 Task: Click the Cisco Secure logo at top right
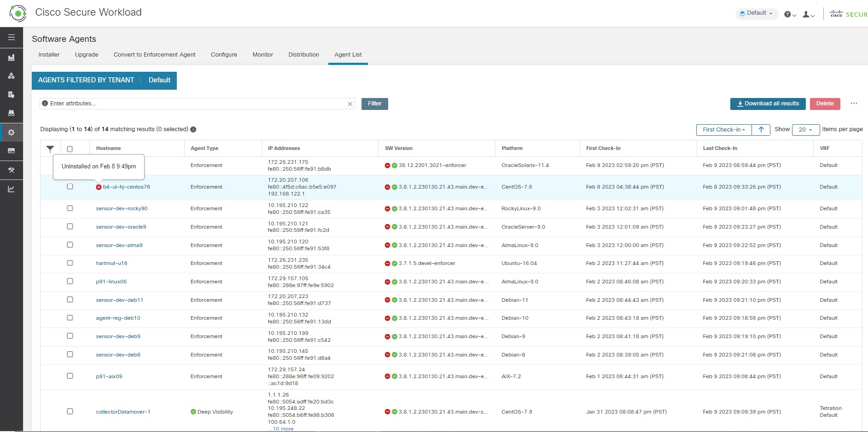849,14
